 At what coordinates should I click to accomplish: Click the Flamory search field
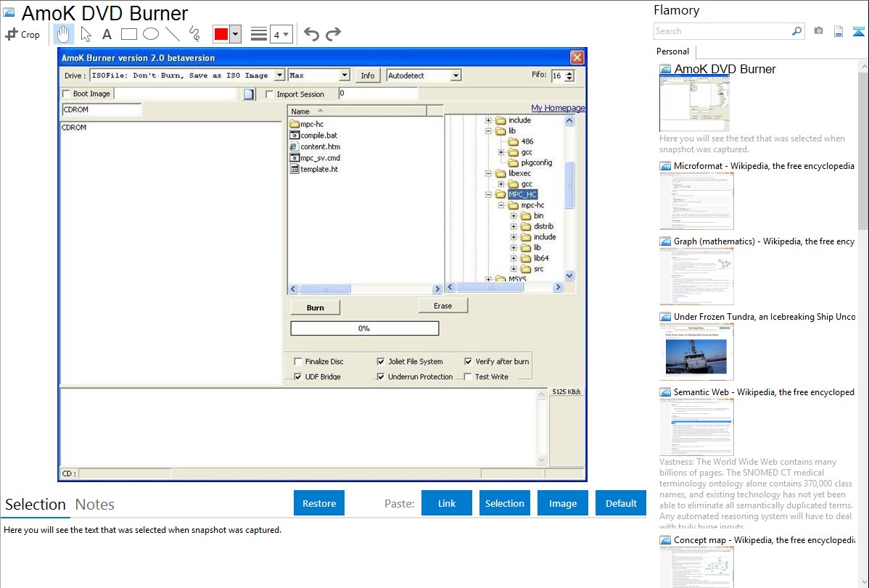coord(722,31)
